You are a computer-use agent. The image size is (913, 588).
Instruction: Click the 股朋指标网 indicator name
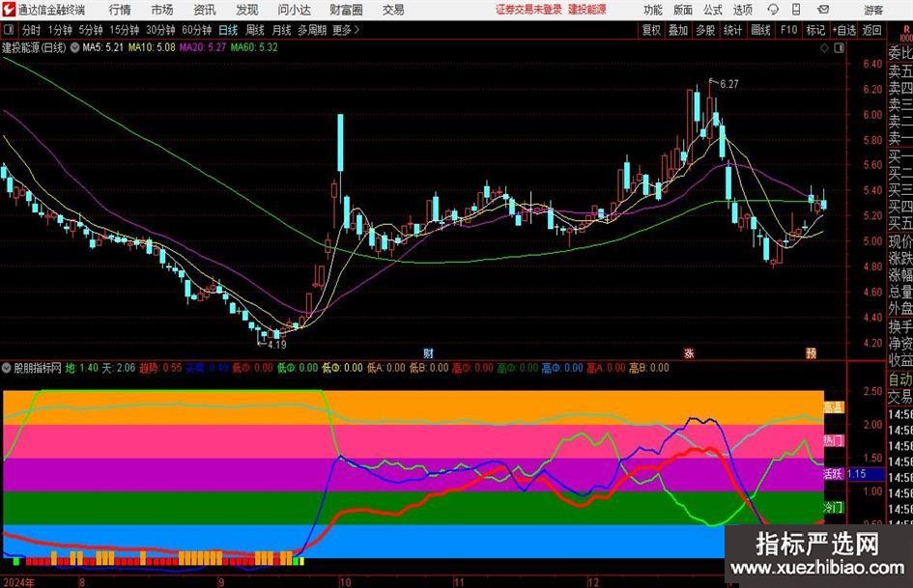coord(38,368)
